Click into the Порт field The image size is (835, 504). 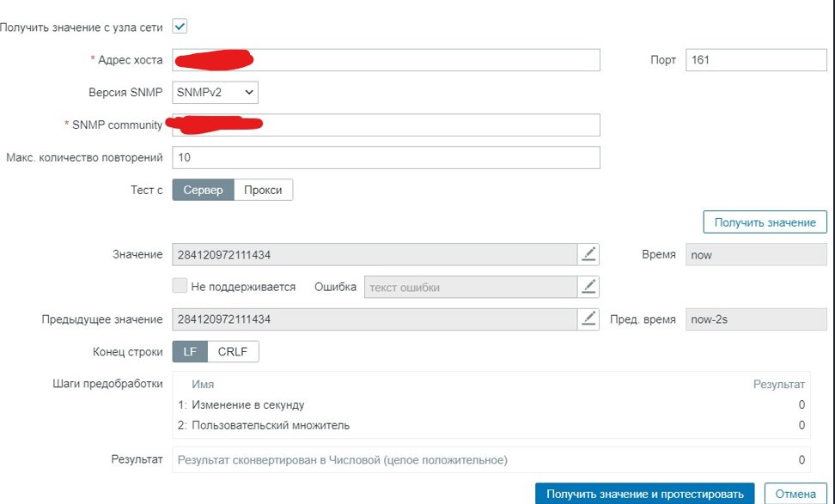click(756, 60)
